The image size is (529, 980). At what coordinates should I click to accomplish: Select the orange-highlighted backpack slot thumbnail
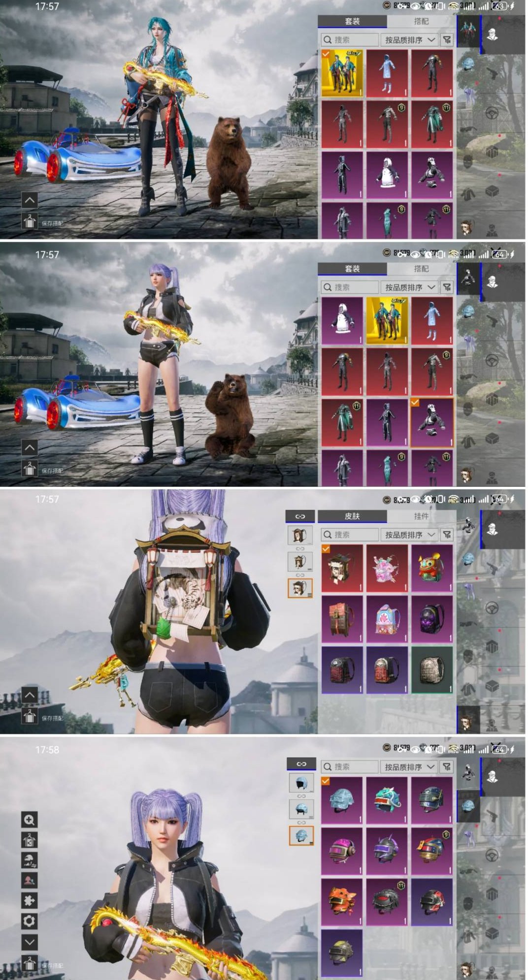coord(300,588)
